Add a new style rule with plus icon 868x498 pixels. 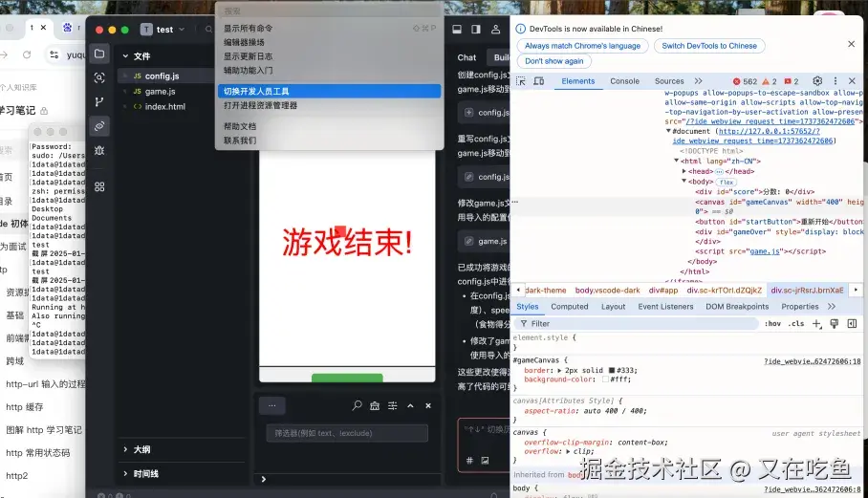click(816, 324)
